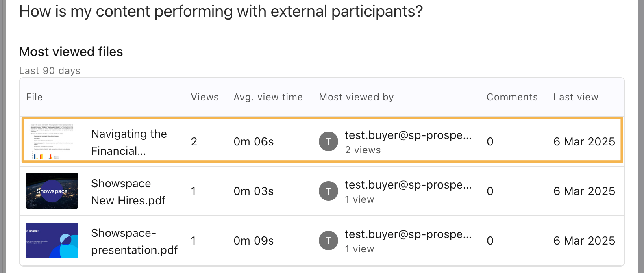644x273 pixels.
Task: Click the T avatar beside Showspace-presentation.pdf
Action: pos(329,240)
